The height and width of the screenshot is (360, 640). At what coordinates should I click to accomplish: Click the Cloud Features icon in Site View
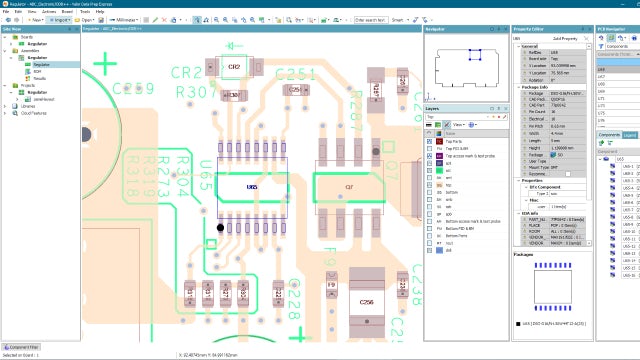click(x=15, y=113)
